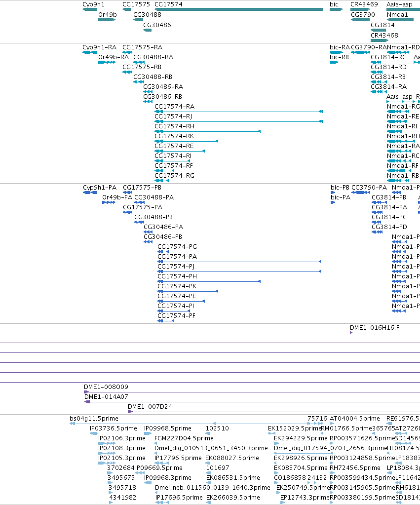
Task: Click the DME1-016H16.F BAC end label
Action: (x=375, y=328)
